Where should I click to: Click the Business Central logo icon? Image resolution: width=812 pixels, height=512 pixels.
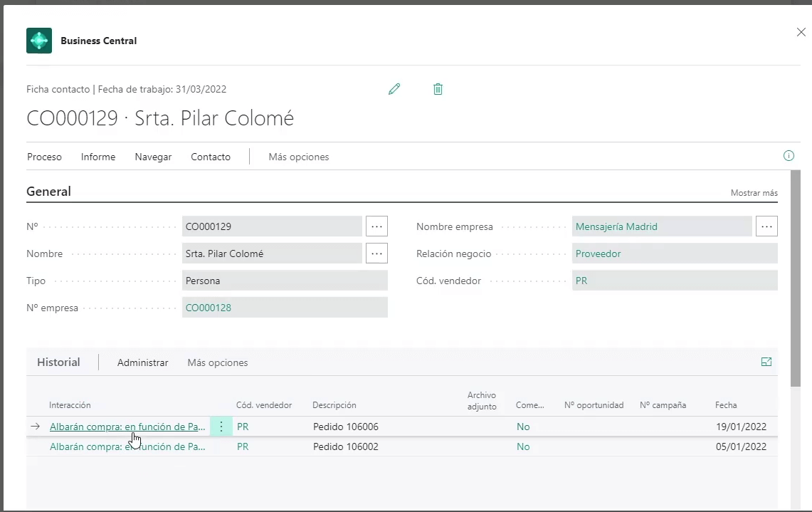39,41
